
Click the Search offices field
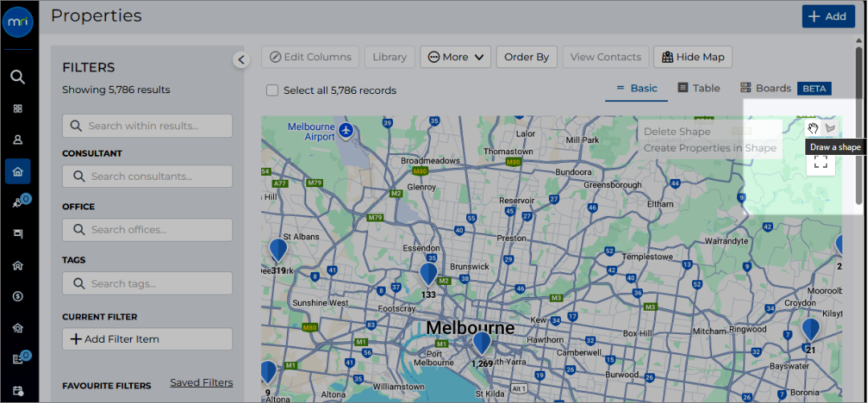click(x=147, y=230)
